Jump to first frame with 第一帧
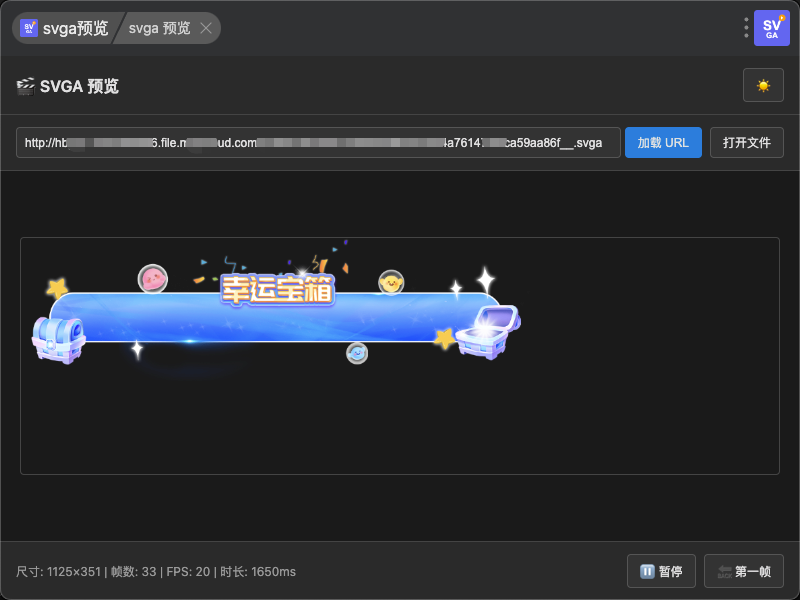The height and width of the screenshot is (600, 800). coord(743,572)
